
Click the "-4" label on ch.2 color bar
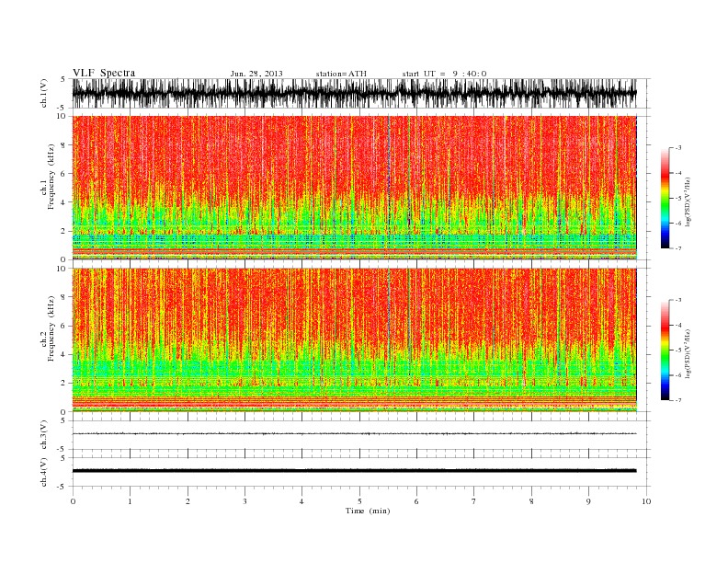tap(678, 325)
